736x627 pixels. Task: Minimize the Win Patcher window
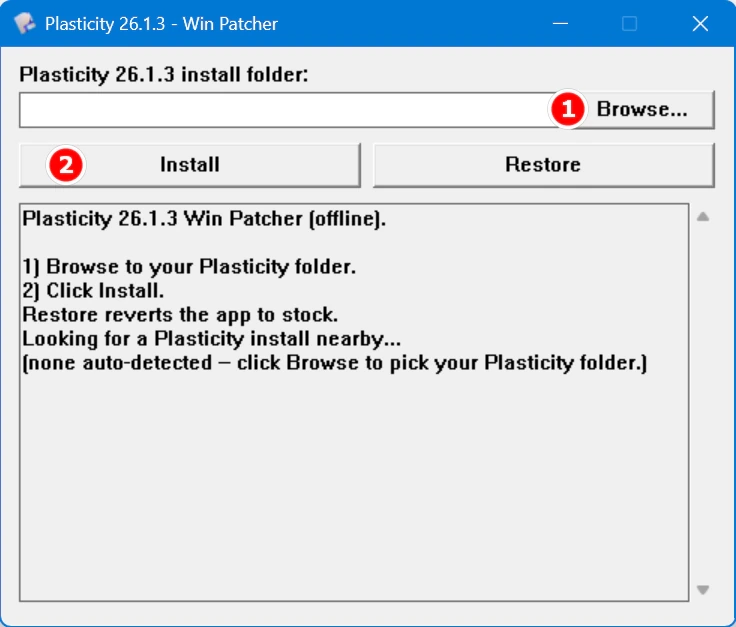pos(560,23)
